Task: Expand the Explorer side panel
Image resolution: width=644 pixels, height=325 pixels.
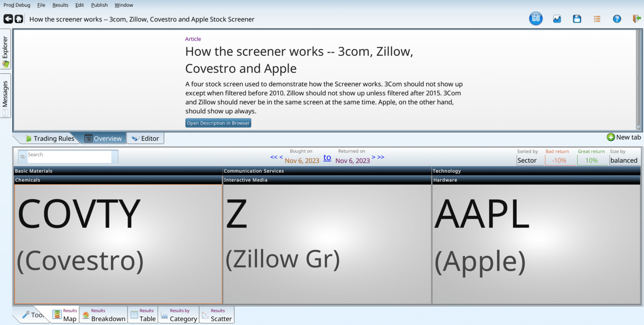Action: point(5,49)
